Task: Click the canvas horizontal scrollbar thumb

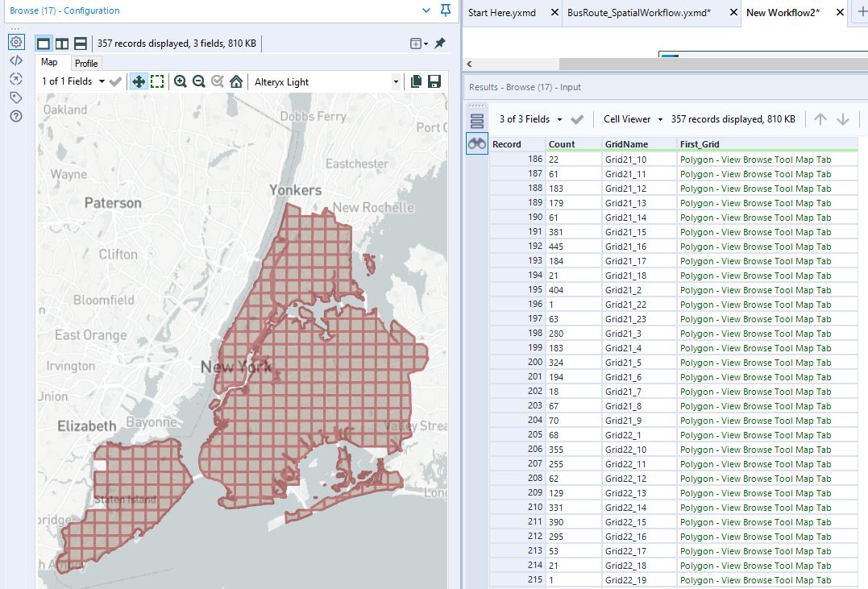Action: [x=713, y=64]
